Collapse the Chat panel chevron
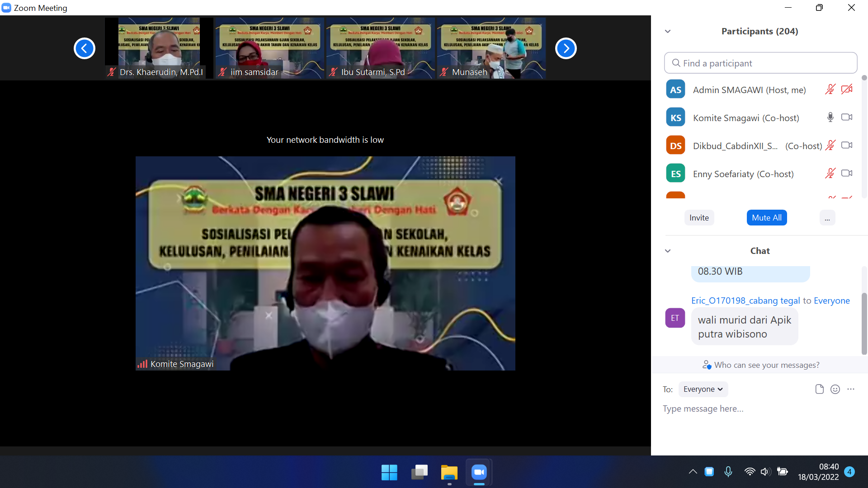The height and width of the screenshot is (488, 868). pyautogui.click(x=668, y=251)
